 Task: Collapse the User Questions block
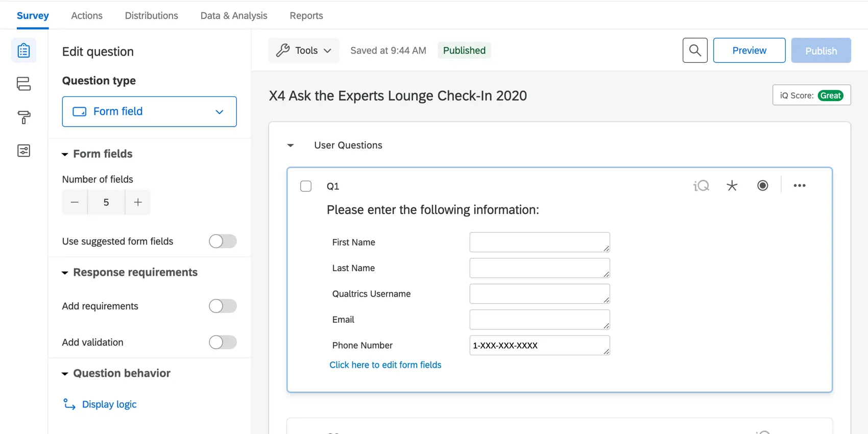pos(291,146)
